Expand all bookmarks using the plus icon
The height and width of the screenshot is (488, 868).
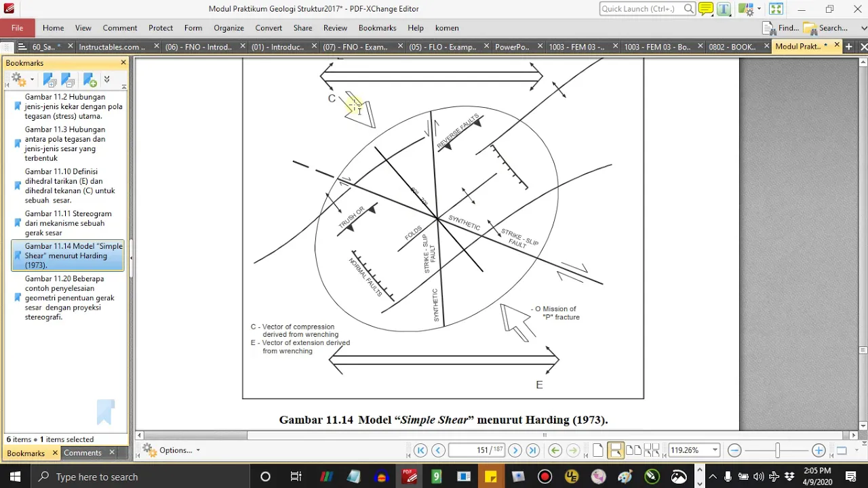[50, 81]
